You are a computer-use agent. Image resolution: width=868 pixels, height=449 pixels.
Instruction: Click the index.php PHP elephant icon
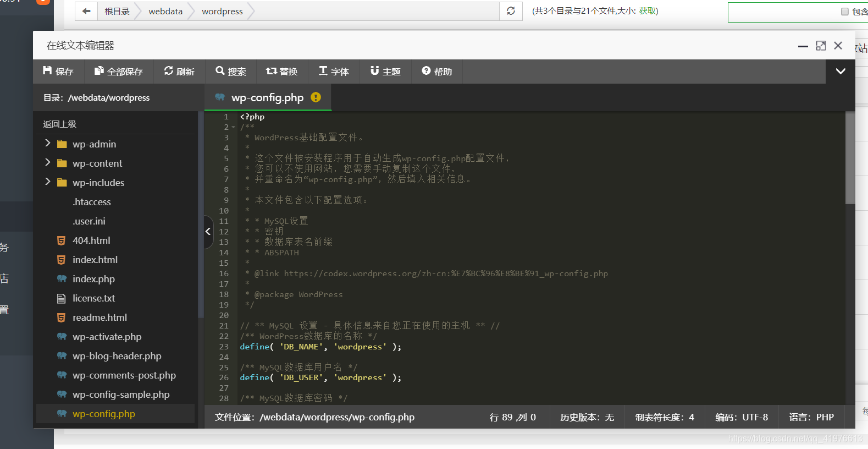(62, 279)
